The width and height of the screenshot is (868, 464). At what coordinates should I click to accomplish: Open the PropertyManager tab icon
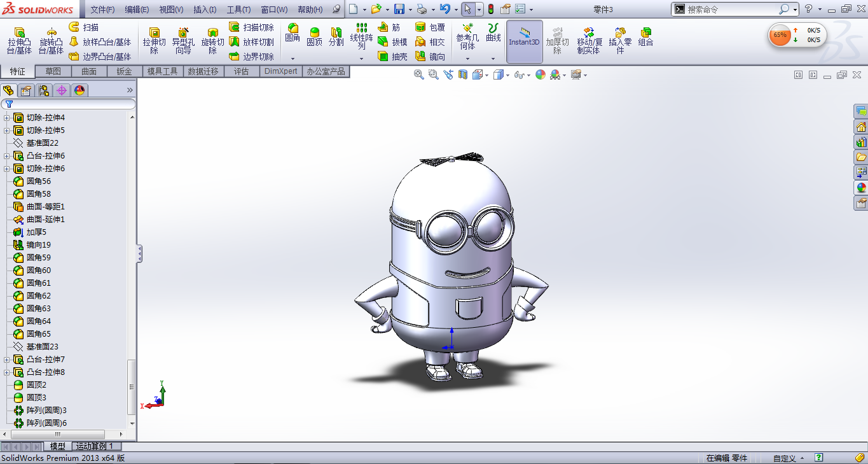tap(26, 90)
